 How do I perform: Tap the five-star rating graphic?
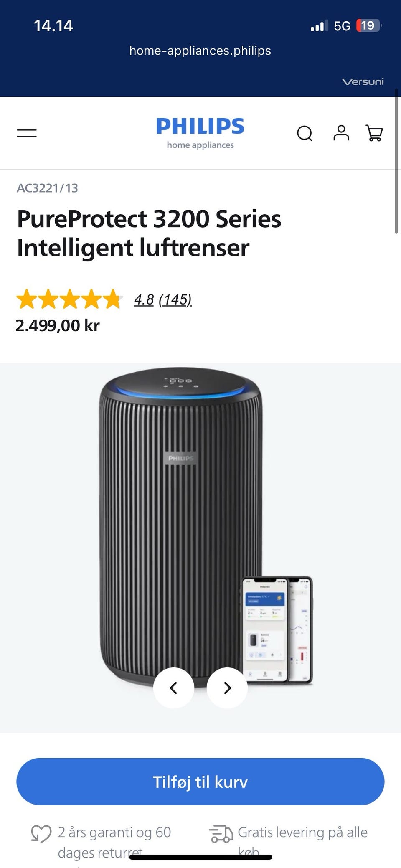[69, 299]
